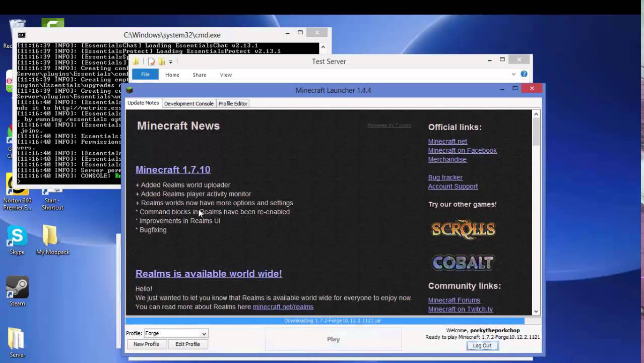Viewport: 644px width, 363px height.
Task: Select the My Modpack folder icon
Action: (x=52, y=240)
